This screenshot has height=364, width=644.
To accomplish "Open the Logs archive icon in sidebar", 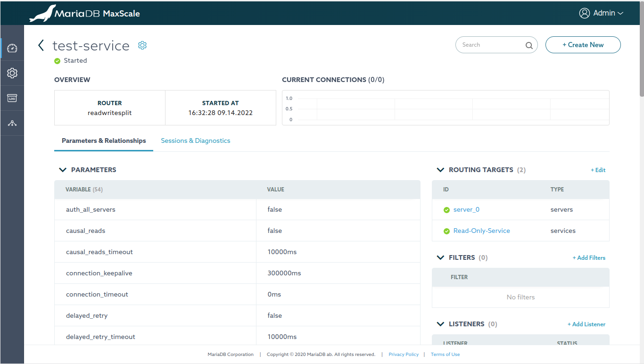I will (12, 98).
